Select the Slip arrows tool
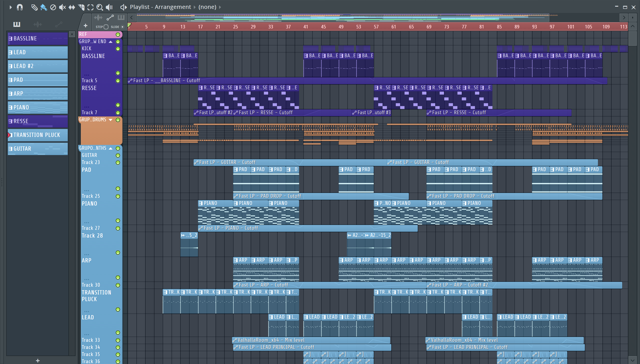640x364 pixels. point(72,7)
